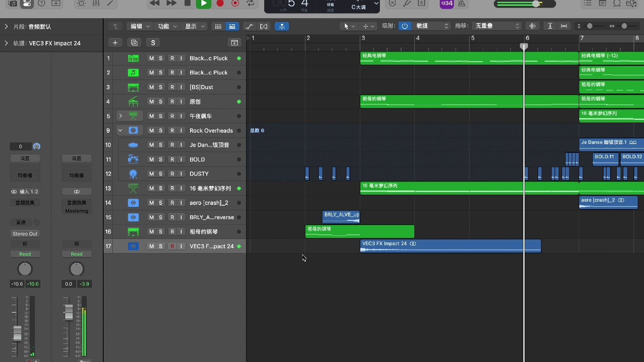Click the Stereo Out output button

25,234
